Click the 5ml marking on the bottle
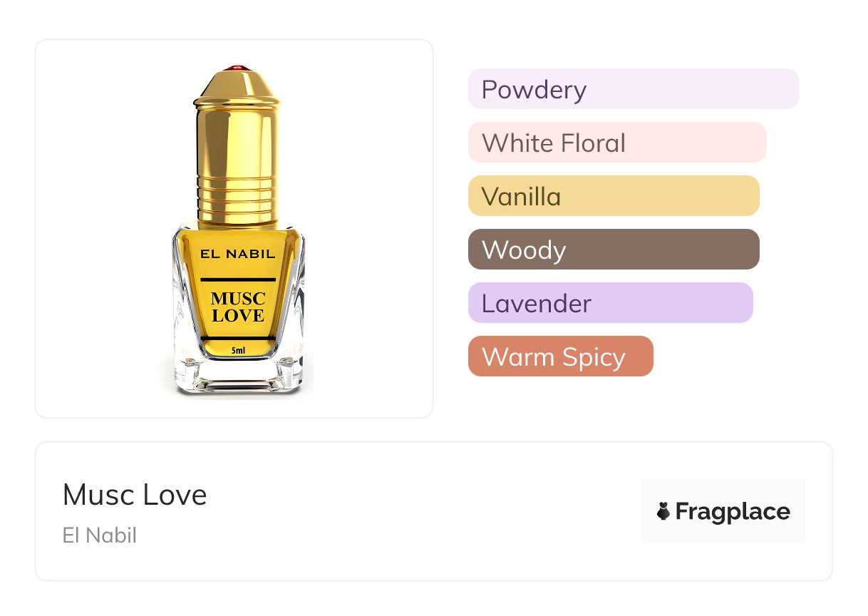The image size is (868, 616). (x=239, y=350)
